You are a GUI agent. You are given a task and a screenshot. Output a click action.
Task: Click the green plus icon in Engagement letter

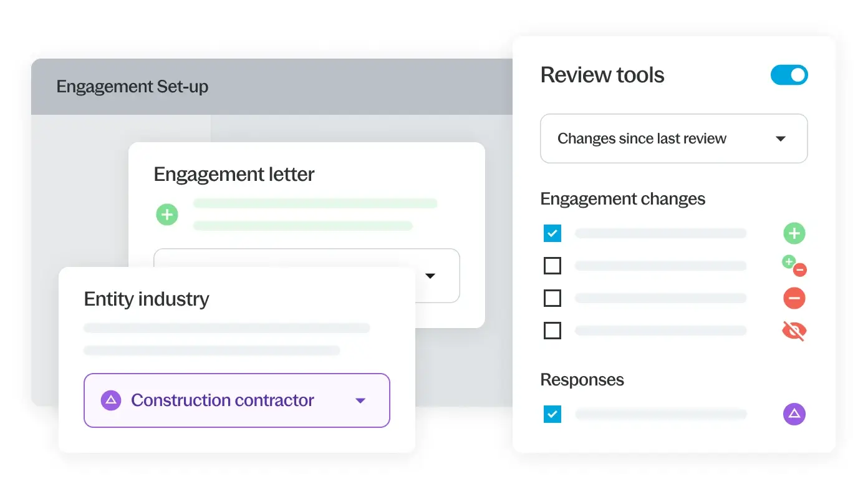(x=166, y=215)
